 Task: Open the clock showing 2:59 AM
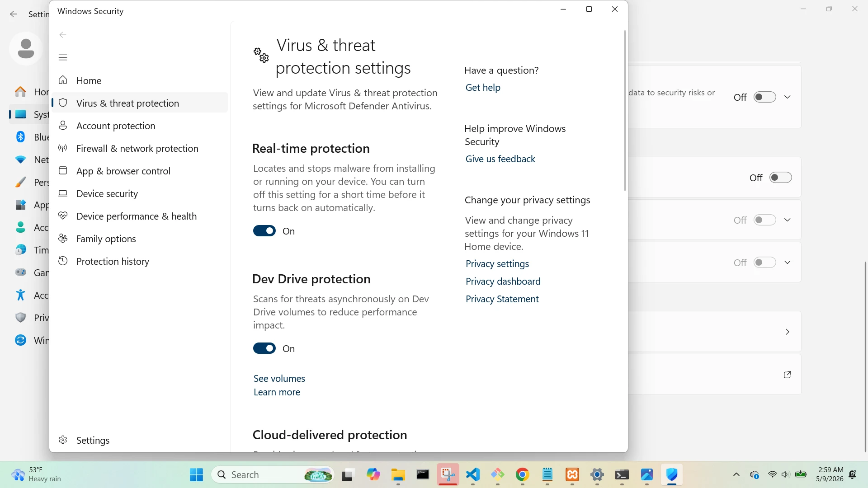pyautogui.click(x=830, y=475)
